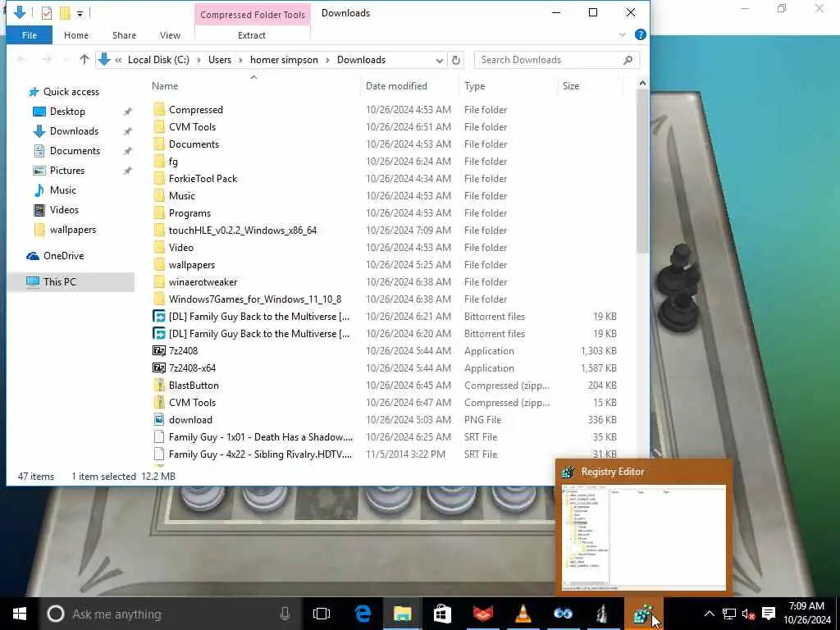
Task: Click homer simpson in address breadcrumb
Action: tap(284, 60)
